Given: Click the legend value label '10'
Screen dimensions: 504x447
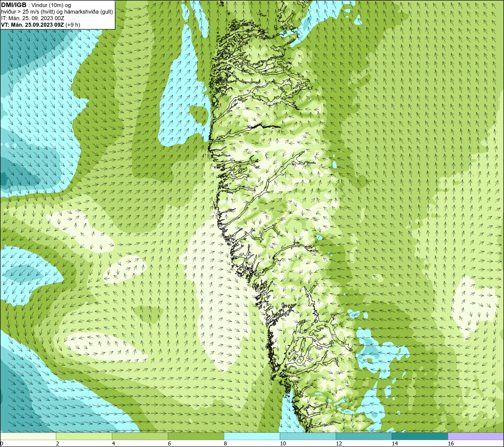Looking at the screenshot, I should [x=283, y=443].
